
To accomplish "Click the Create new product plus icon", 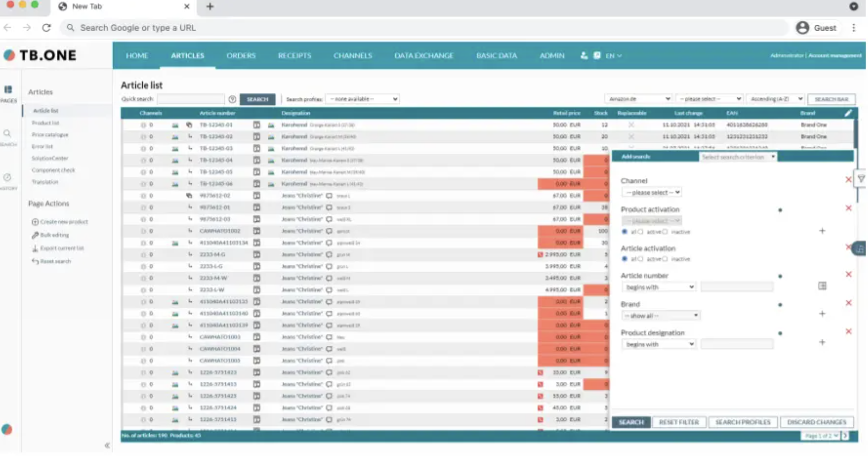I will [36, 221].
